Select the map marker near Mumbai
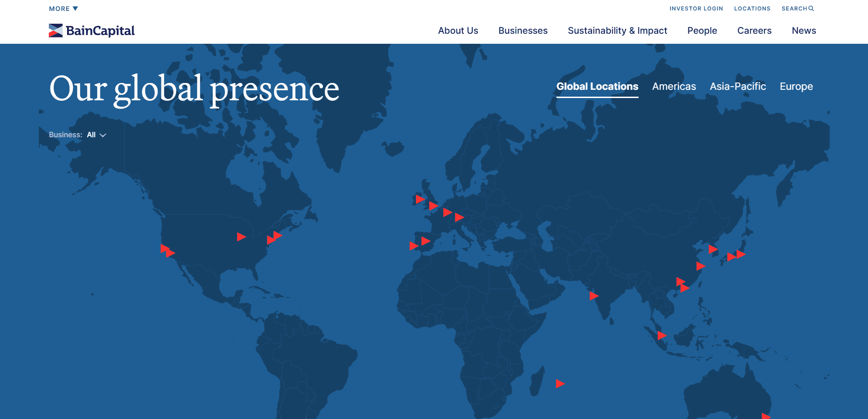868x419 pixels. (594, 296)
